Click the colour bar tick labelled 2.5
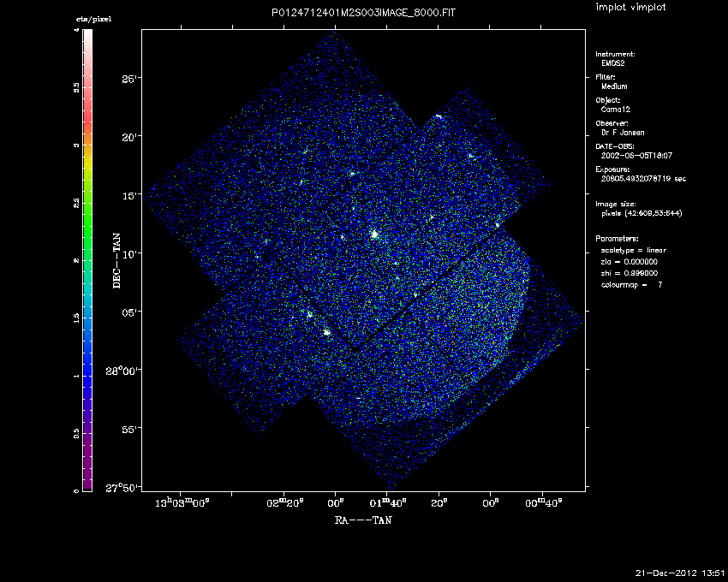728x582 pixels. tap(76, 203)
